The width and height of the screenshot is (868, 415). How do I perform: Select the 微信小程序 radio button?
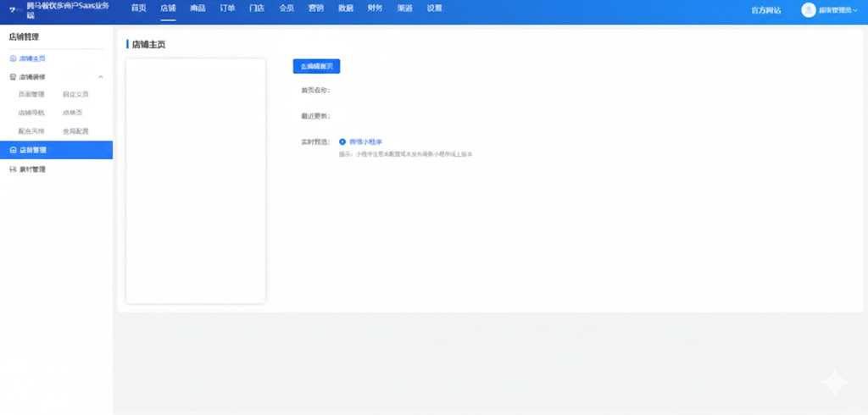coord(342,141)
